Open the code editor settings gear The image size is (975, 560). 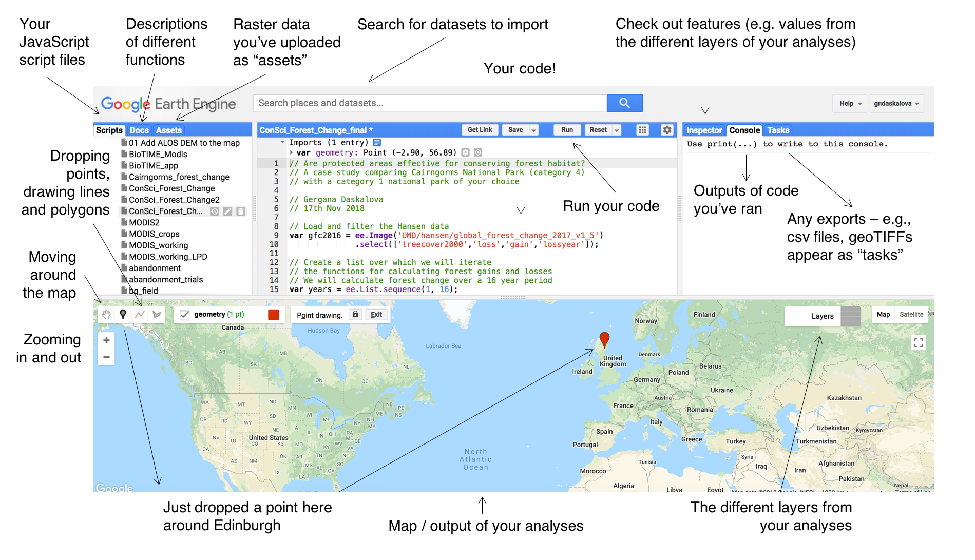click(667, 130)
